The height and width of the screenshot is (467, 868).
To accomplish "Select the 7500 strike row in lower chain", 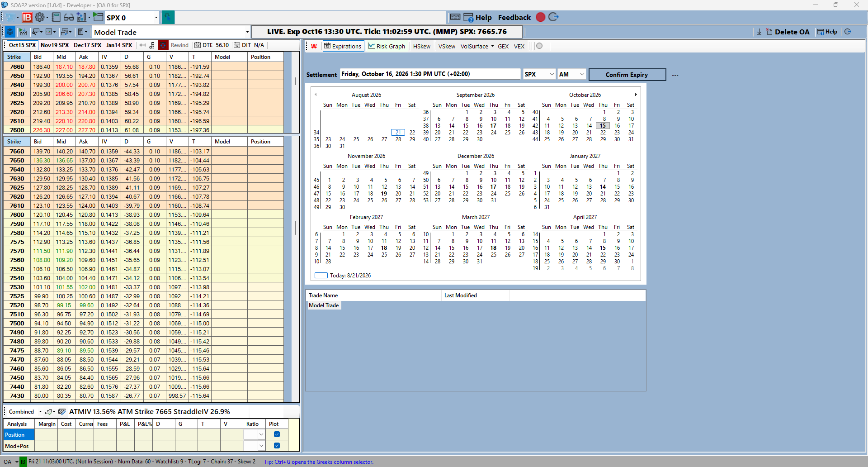I will (143, 324).
